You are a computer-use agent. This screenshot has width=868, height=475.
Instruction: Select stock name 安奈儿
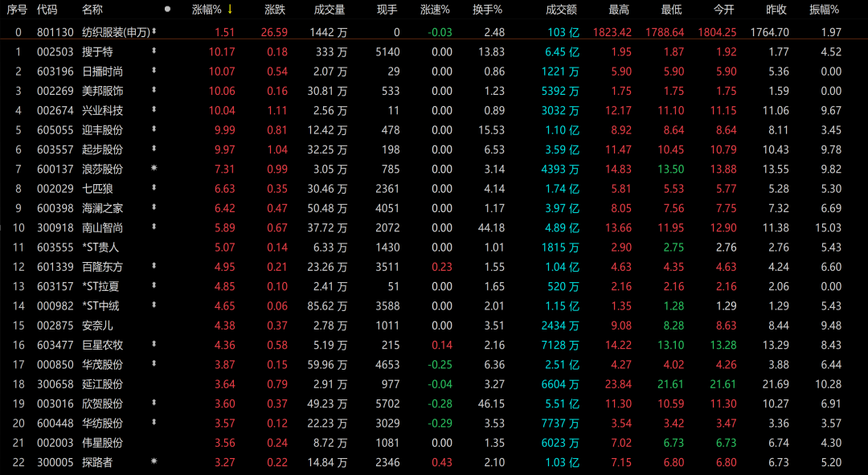click(x=97, y=326)
